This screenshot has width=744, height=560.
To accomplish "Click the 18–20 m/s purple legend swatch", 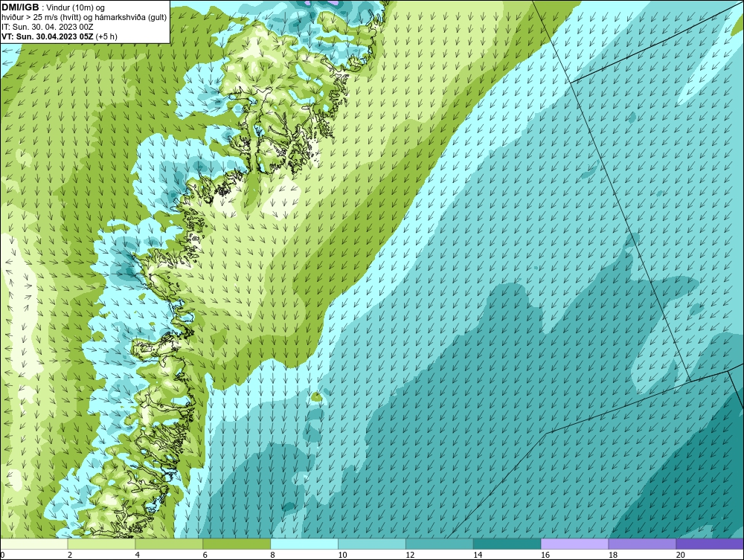I will click(643, 544).
